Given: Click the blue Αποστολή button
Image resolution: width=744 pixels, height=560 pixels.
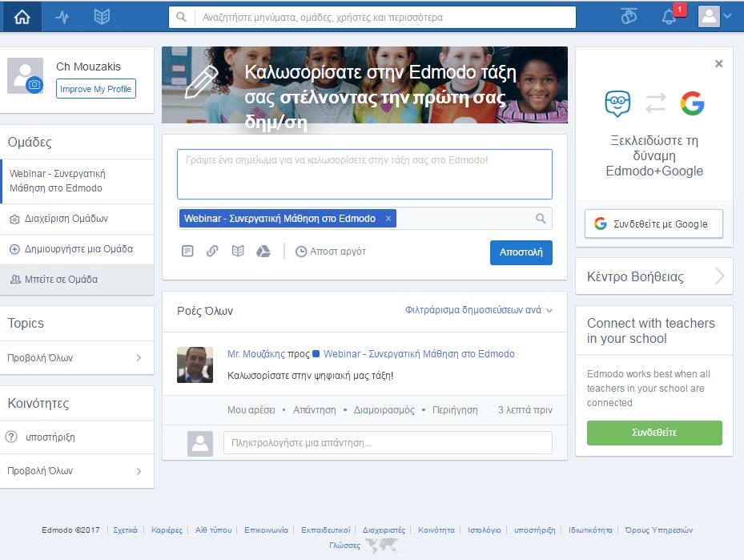Looking at the screenshot, I should pyautogui.click(x=521, y=252).
